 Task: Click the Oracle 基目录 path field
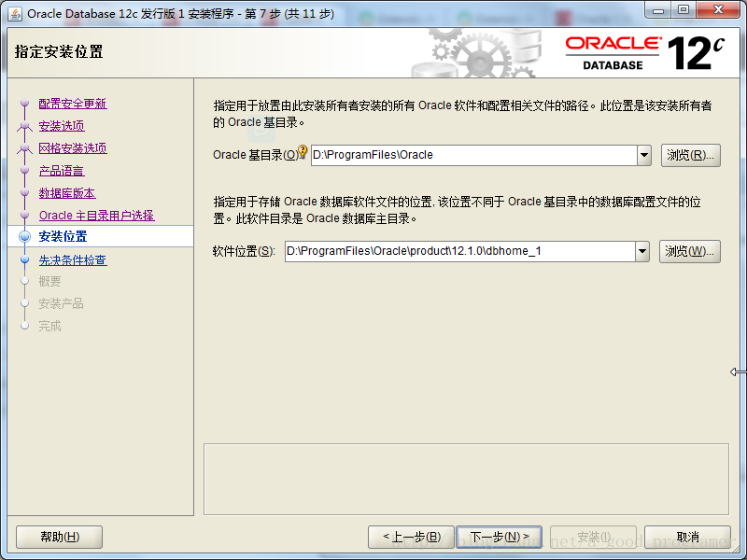pyautogui.click(x=474, y=155)
